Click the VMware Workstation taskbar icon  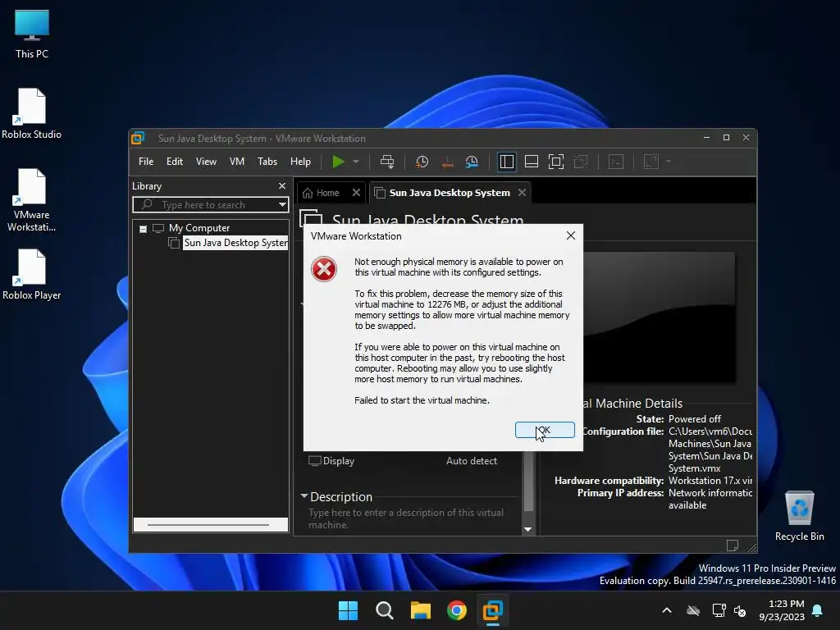coord(492,610)
